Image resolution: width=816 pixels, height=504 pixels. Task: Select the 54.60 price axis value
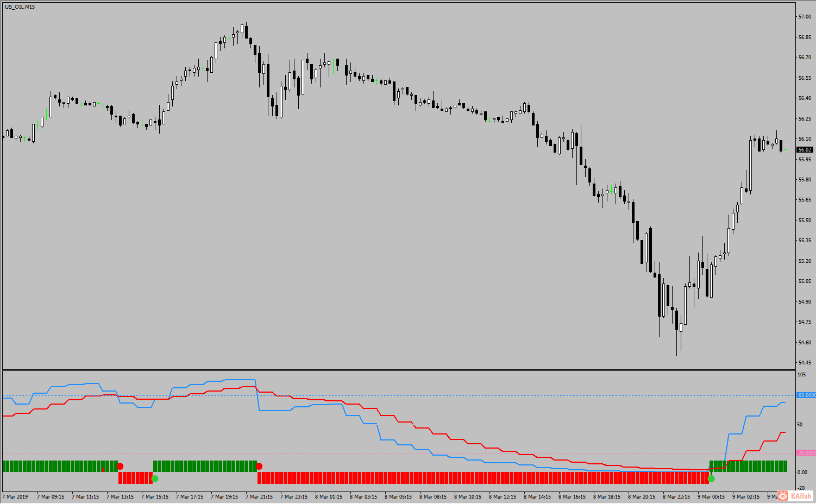pyautogui.click(x=805, y=343)
